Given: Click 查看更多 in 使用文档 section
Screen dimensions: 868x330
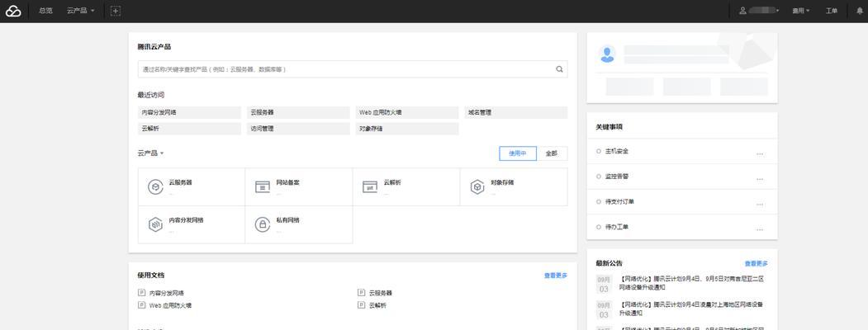Looking at the screenshot, I should coord(556,276).
